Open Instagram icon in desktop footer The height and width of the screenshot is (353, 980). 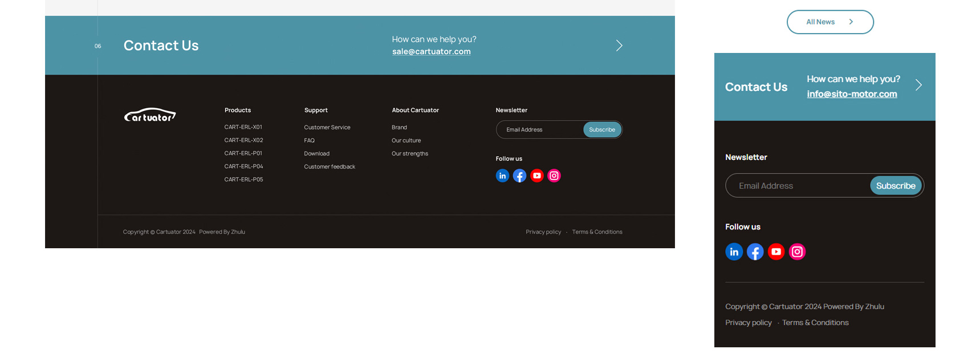[x=554, y=176]
